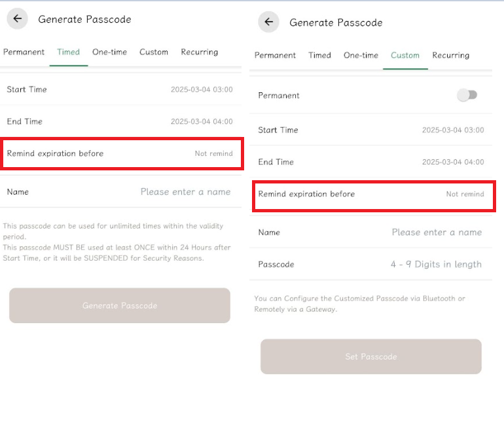Change Start Time on the Timed screen

(x=120, y=90)
